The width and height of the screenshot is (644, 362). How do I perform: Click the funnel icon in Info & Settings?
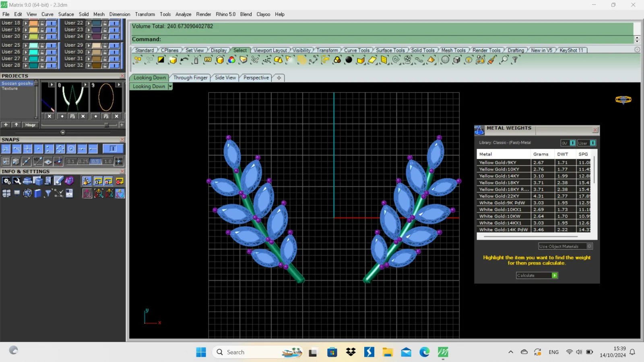[x=48, y=193]
